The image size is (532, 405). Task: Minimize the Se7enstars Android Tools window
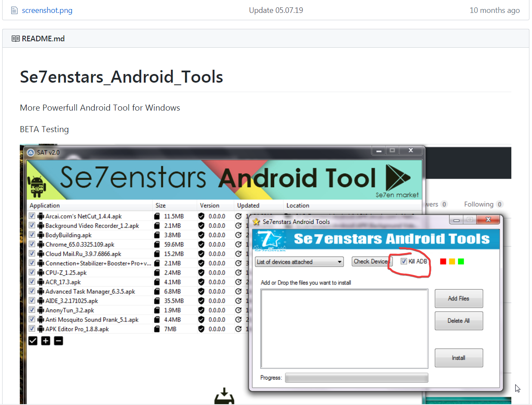457,220
